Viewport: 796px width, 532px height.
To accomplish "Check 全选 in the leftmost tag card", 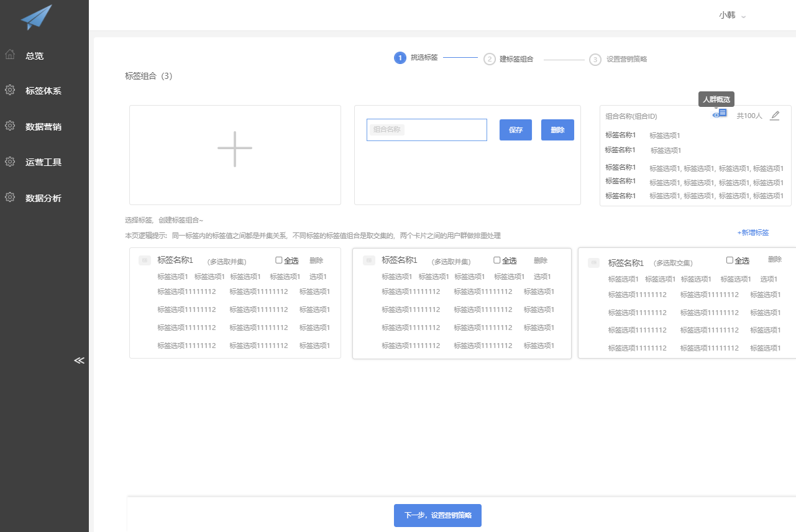I will (279, 260).
